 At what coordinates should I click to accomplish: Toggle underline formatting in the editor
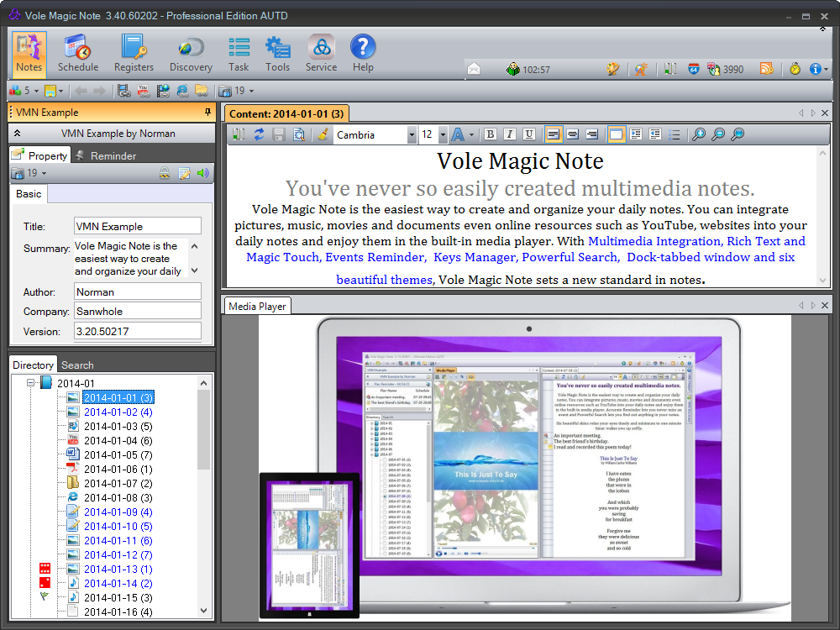pos(528,134)
